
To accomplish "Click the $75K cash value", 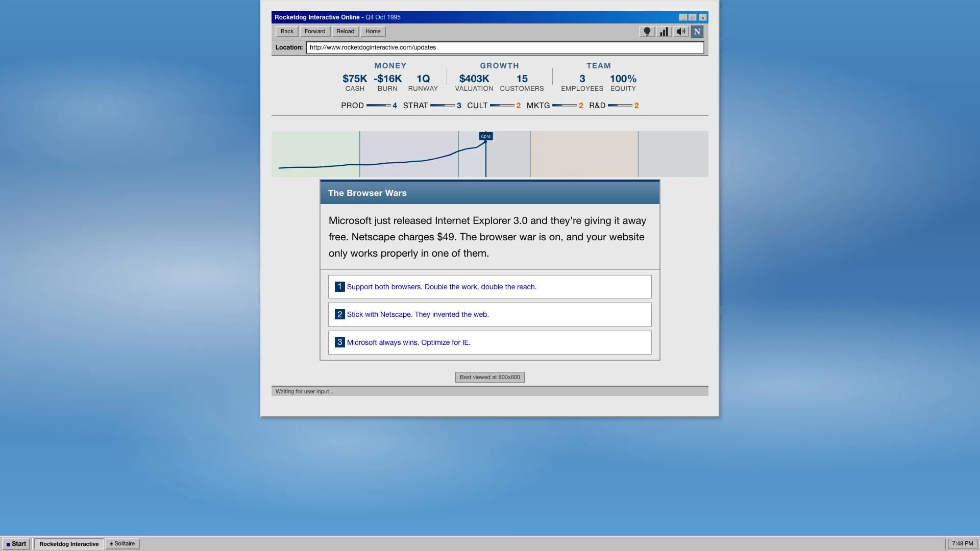I will pos(355,79).
